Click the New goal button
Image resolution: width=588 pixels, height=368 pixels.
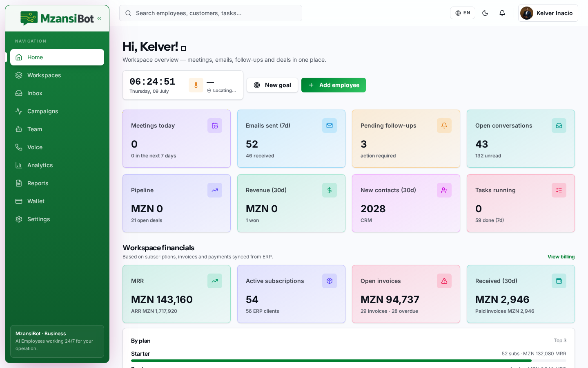tap(272, 85)
